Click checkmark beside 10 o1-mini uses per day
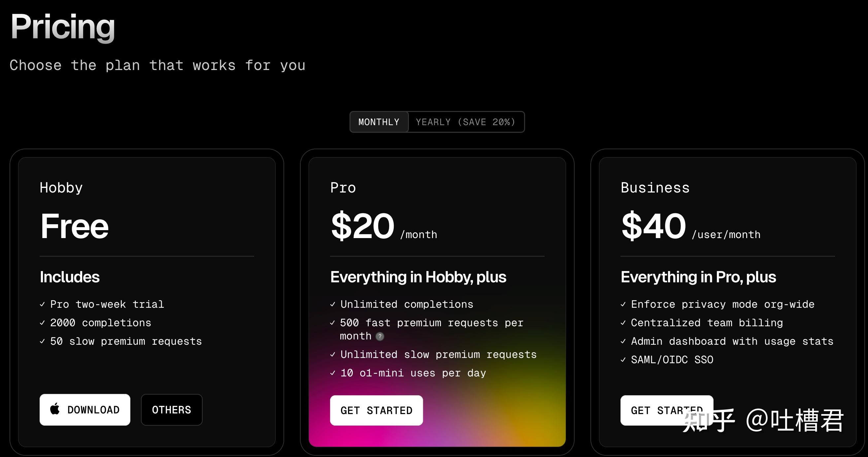Viewport: 868px width, 457px height. pos(333,373)
